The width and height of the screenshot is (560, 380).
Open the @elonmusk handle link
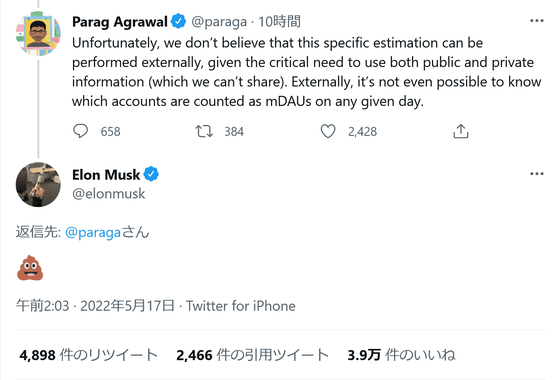(109, 194)
